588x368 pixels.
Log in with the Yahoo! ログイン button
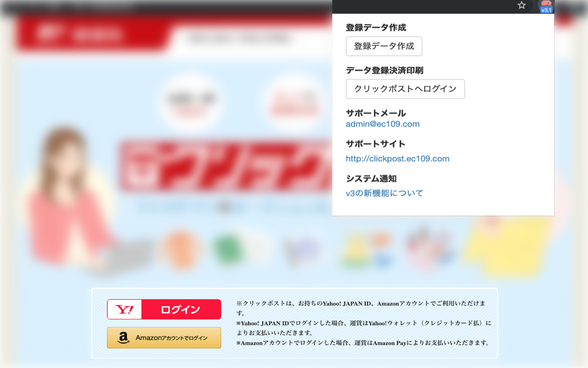pyautogui.click(x=164, y=309)
